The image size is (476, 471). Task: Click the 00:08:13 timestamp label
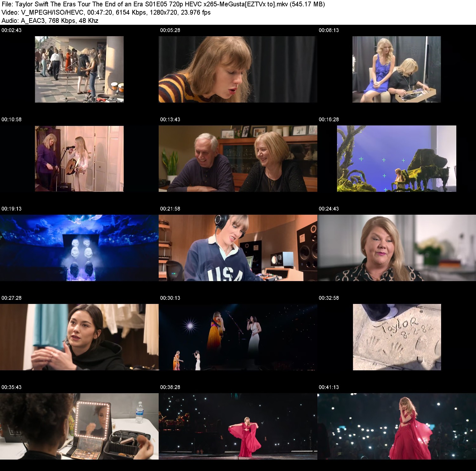point(329,30)
